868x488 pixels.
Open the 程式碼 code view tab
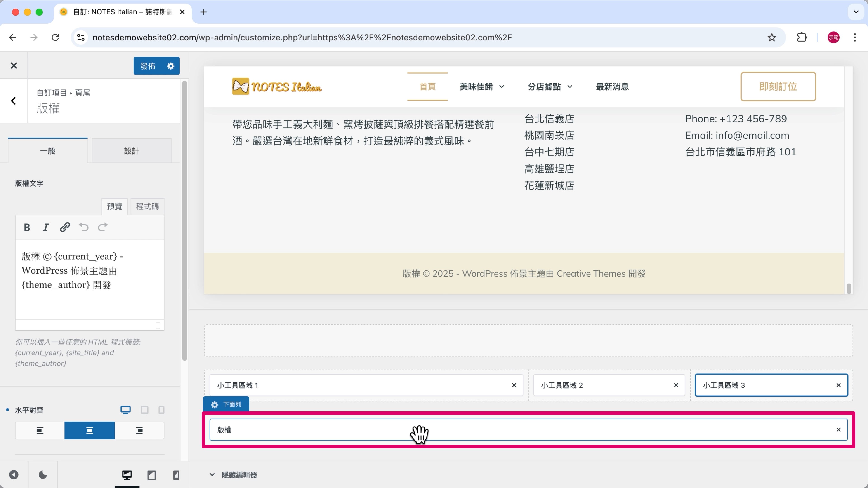146,206
